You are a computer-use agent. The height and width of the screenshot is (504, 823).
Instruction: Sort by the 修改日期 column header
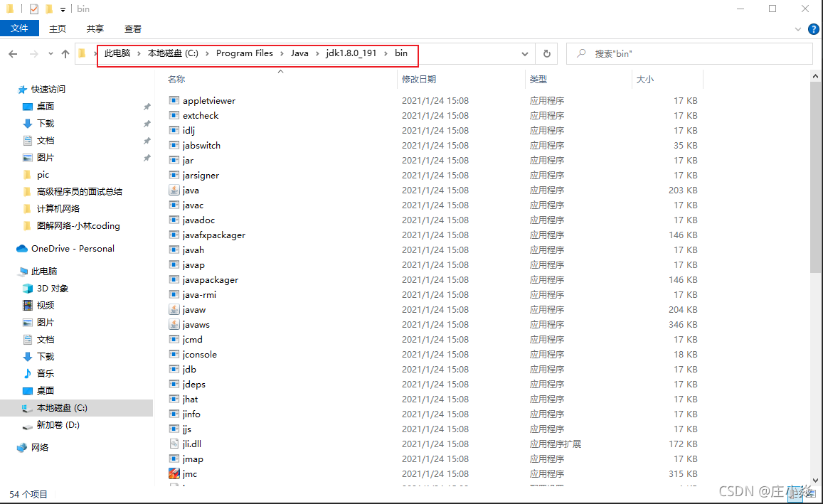[419, 79]
